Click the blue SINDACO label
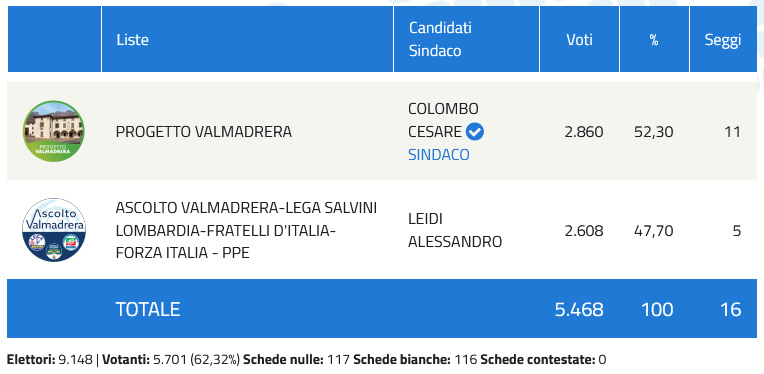The image size is (764, 374). tap(439, 154)
